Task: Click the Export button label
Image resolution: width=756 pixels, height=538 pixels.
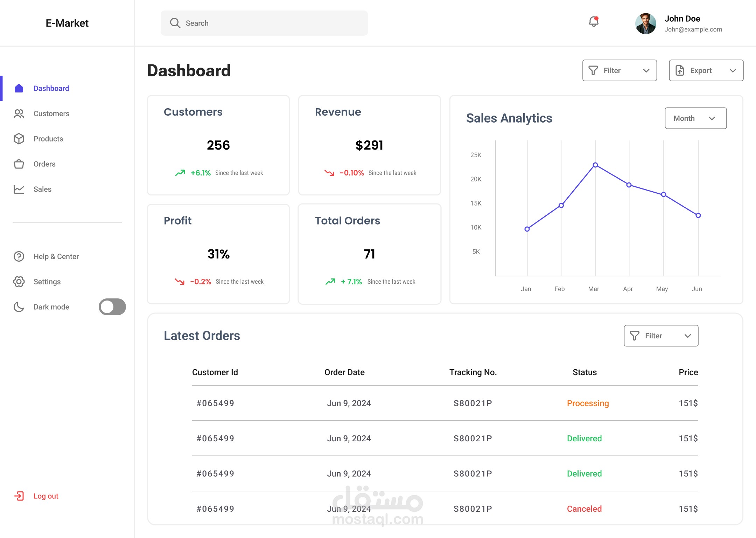Action: tap(701, 70)
